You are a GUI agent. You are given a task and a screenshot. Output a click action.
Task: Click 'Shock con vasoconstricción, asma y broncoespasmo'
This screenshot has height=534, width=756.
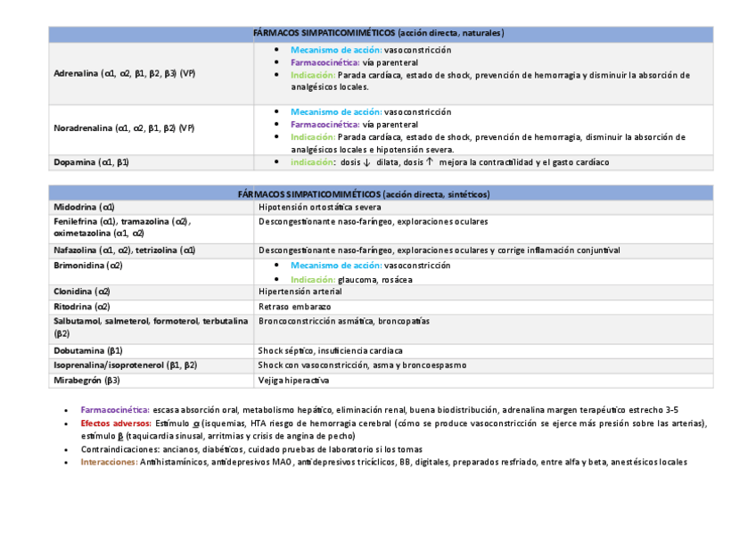pyautogui.click(x=362, y=366)
